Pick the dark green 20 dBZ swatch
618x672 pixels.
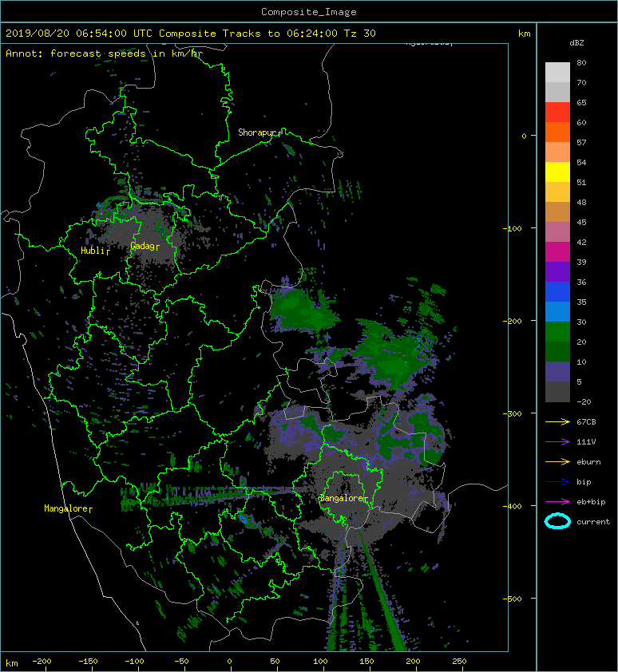[557, 352]
